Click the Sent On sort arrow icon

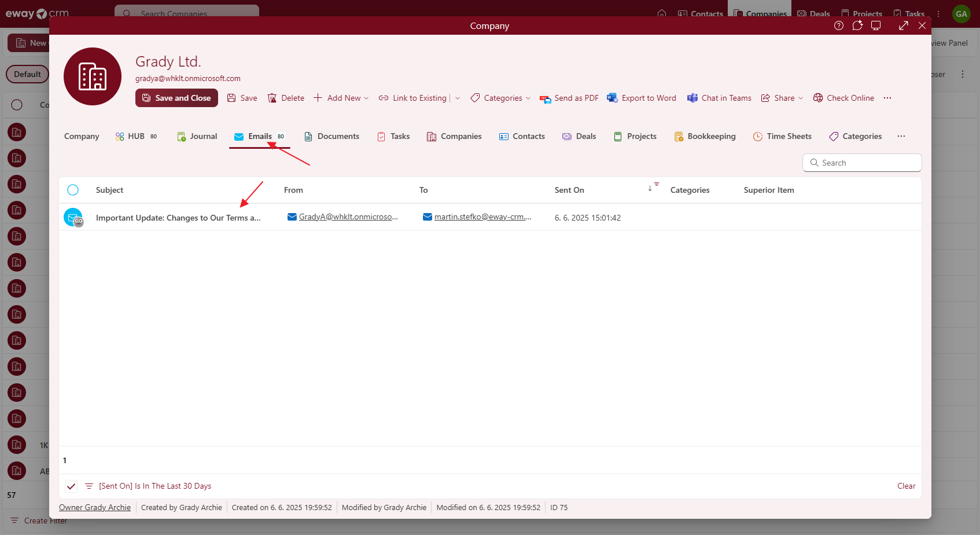tap(650, 188)
